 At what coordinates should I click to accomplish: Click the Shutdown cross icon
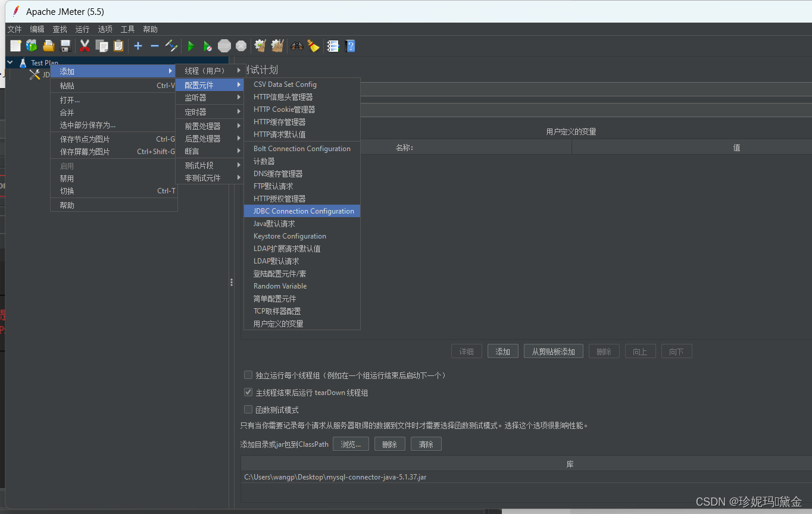(241, 46)
